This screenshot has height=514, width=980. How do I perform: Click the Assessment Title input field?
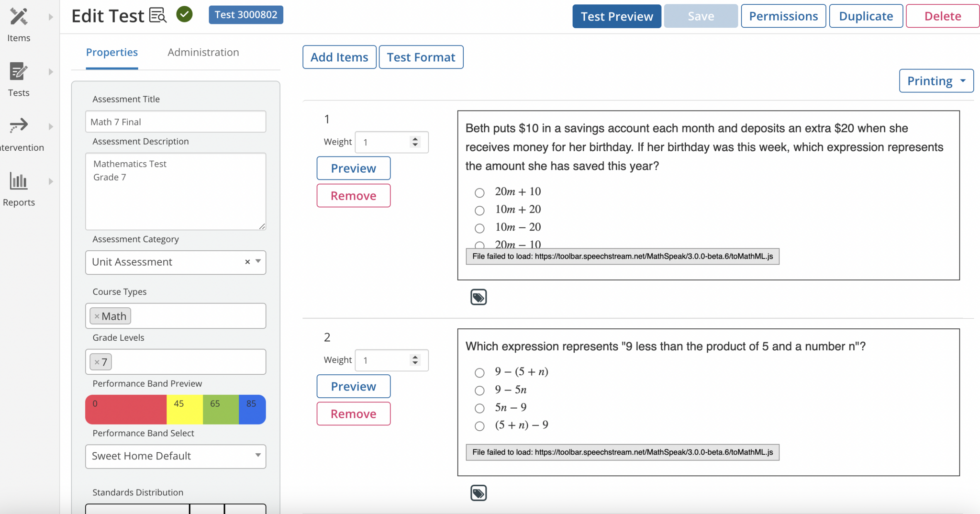point(176,122)
